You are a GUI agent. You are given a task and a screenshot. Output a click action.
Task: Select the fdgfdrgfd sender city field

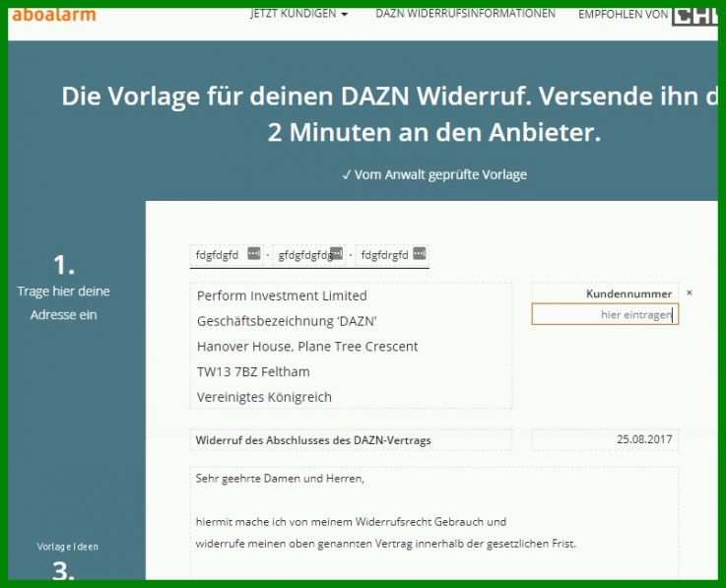[392, 255]
